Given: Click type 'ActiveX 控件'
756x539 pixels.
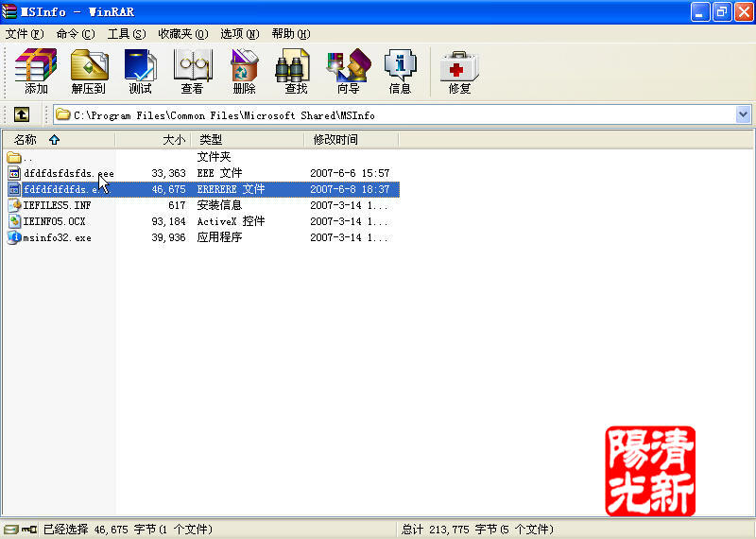Looking at the screenshot, I should pos(231,221).
